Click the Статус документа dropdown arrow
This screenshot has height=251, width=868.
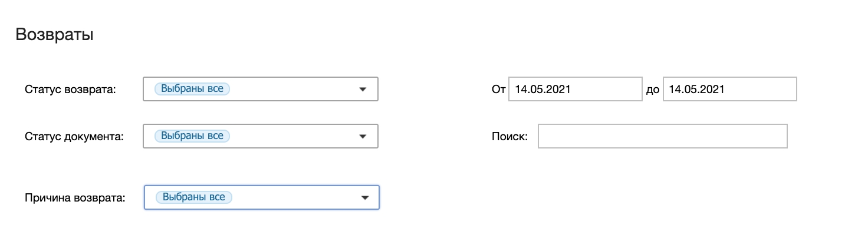pyautogui.click(x=363, y=137)
